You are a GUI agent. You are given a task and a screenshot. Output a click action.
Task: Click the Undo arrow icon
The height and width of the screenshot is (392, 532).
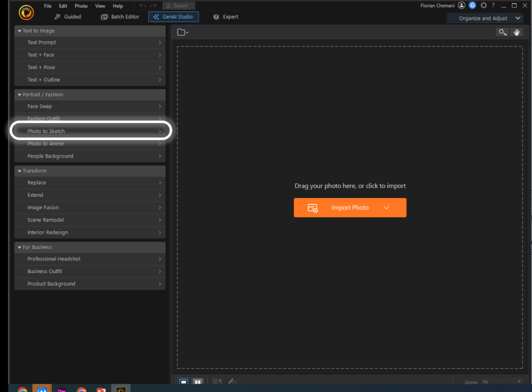pos(143,5)
